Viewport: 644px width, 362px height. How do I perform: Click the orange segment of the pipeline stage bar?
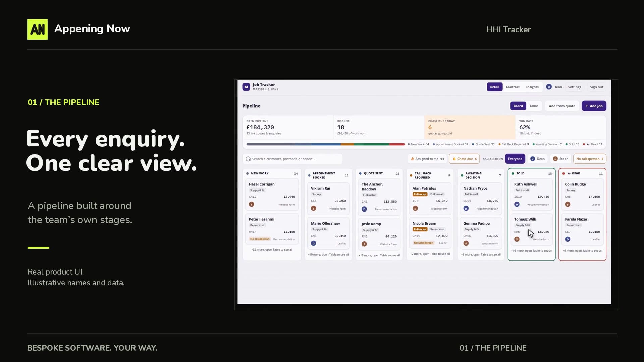(x=347, y=144)
